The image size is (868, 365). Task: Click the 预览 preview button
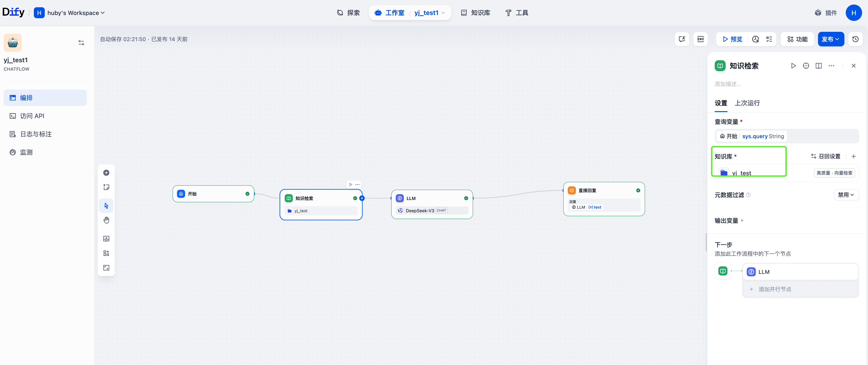tap(733, 39)
